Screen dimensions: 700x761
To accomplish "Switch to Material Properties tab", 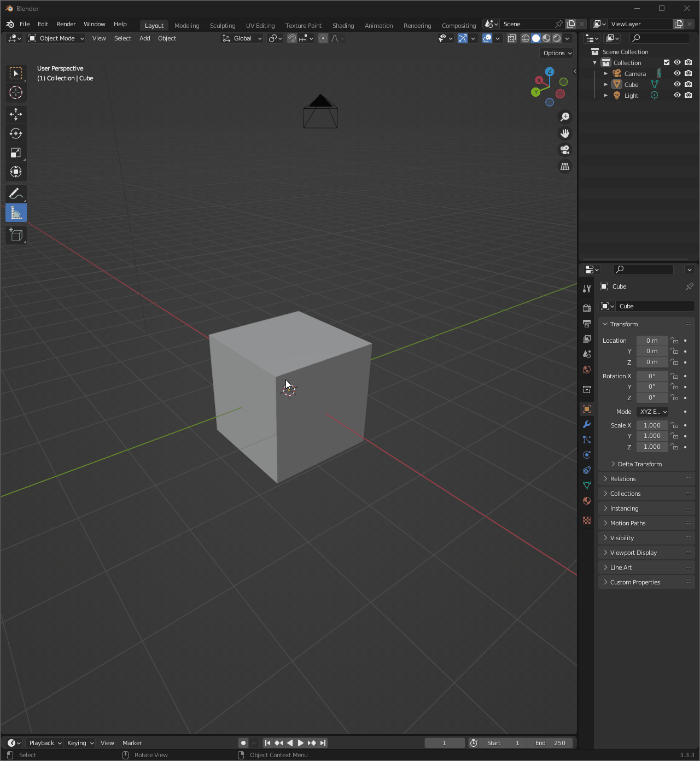I will pyautogui.click(x=586, y=501).
